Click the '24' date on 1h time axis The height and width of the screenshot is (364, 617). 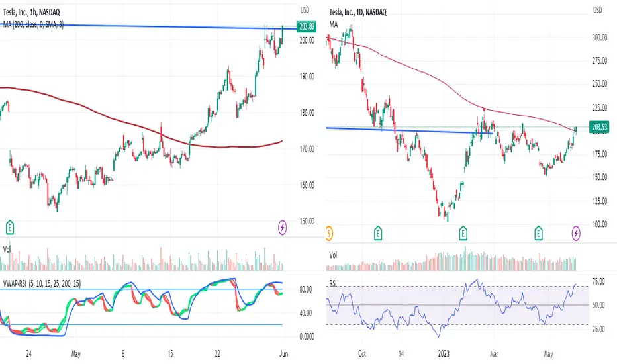(x=28, y=354)
